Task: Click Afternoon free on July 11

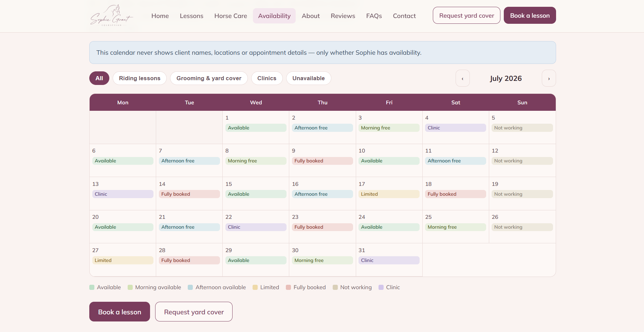Action: [455, 161]
